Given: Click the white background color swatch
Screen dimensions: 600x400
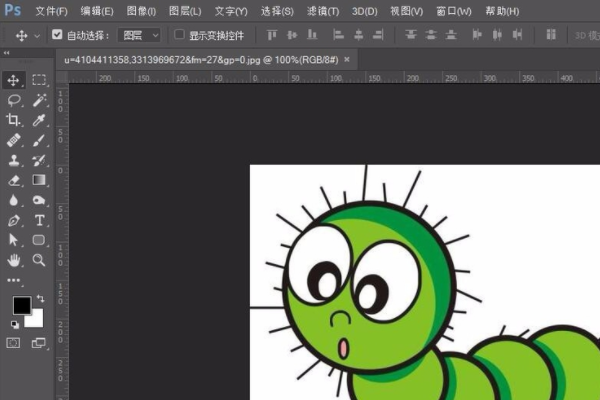Looking at the screenshot, I should click(37, 321).
